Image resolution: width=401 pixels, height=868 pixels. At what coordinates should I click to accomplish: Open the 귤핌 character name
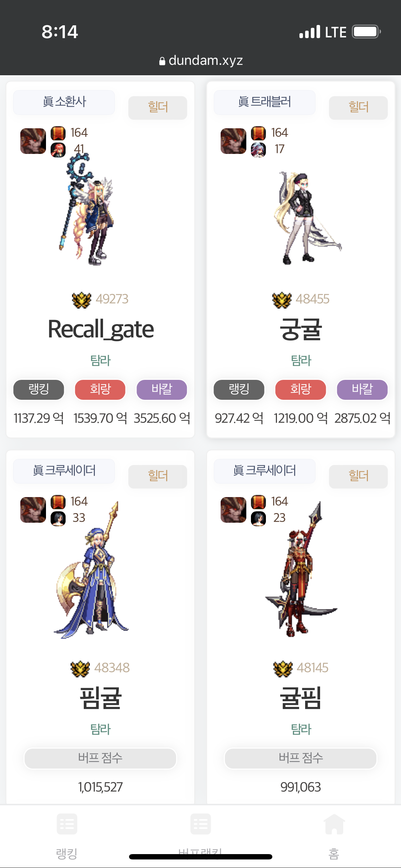pos(301,698)
